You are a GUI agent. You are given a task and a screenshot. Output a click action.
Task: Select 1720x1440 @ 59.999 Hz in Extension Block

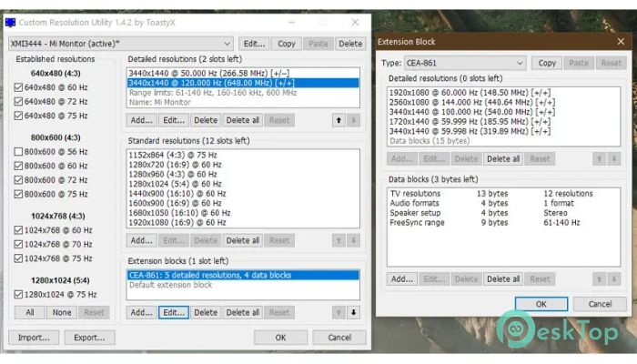point(503,121)
